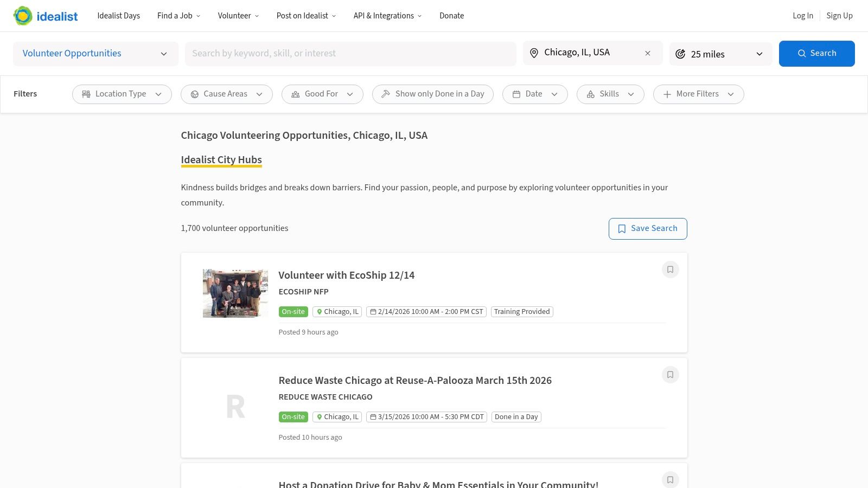The height and width of the screenshot is (488, 868).
Task: Click the Chicago, IL tag on EcoShip listing
Action: click(337, 312)
